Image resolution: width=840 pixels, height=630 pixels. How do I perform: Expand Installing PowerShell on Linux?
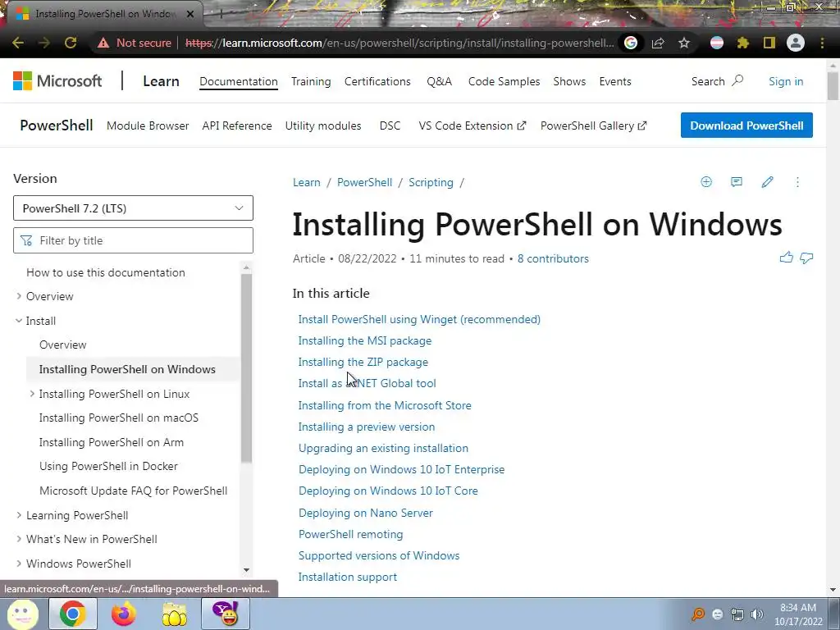(32, 394)
